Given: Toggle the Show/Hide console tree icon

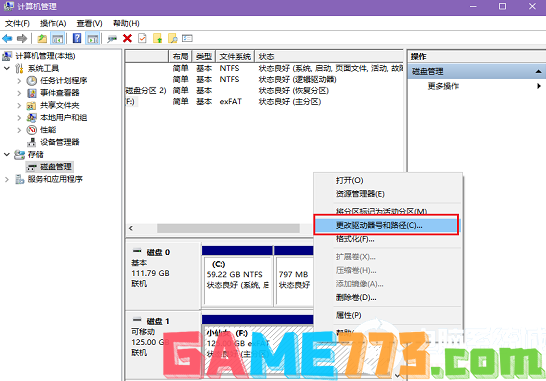Looking at the screenshot, I should [x=57, y=38].
